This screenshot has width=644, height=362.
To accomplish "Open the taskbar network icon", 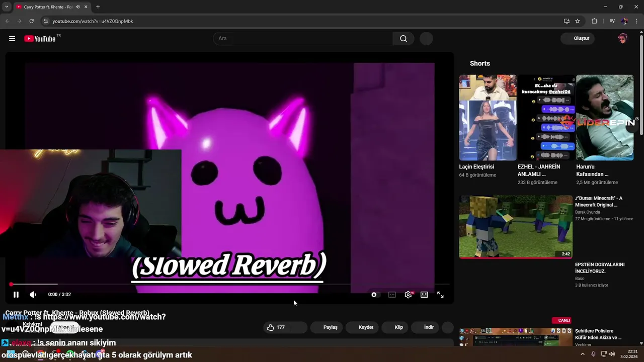I will [x=604, y=354].
